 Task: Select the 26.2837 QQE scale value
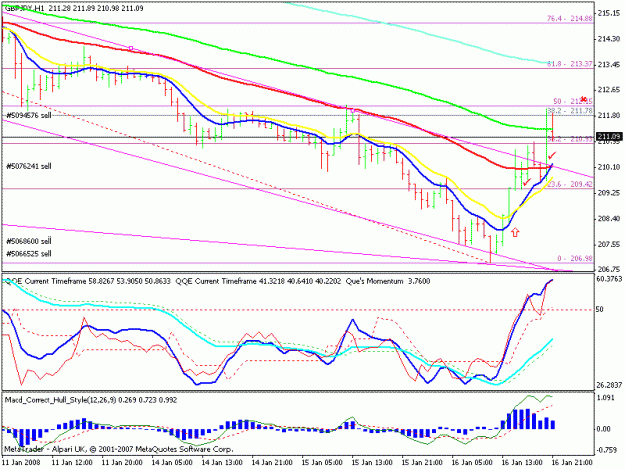[x=609, y=385]
